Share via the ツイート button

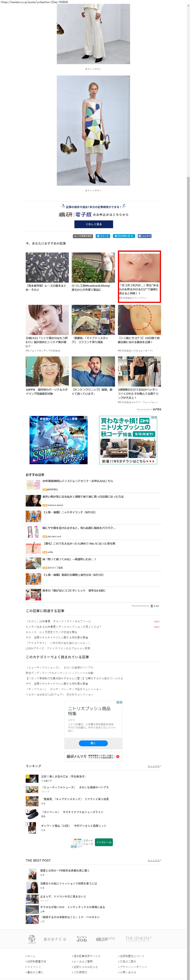point(103,236)
